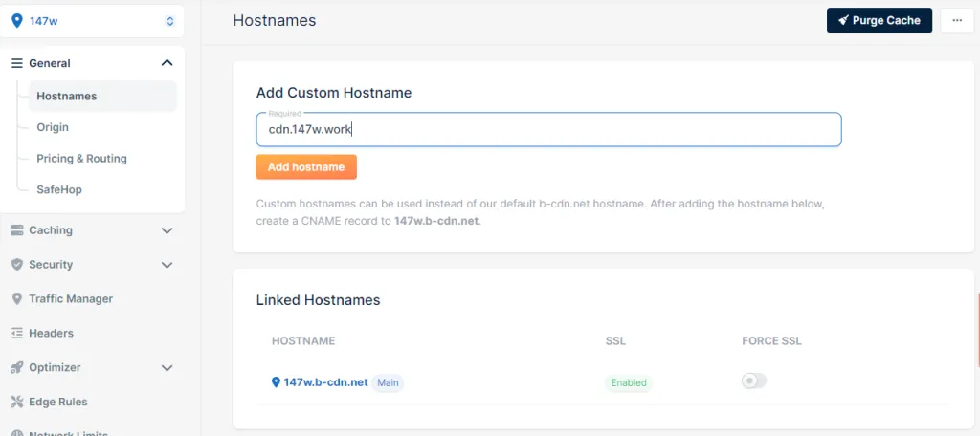The image size is (980, 436).
Task: Enable Force SSL for 147w.b-cdn.net
Action: pos(753,381)
